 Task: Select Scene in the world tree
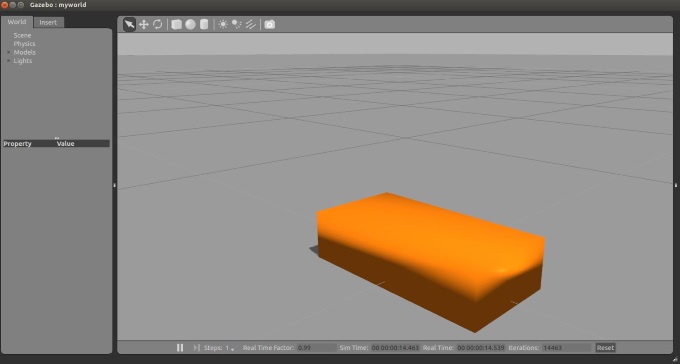(22, 35)
